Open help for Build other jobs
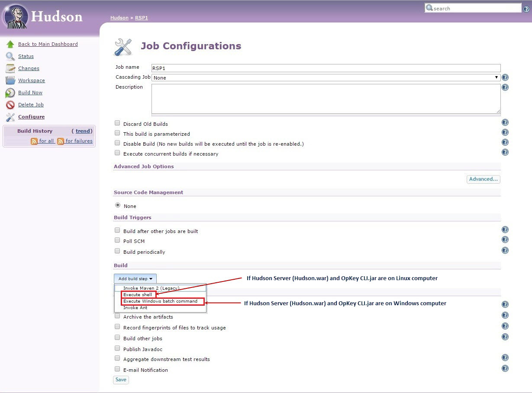532x393 pixels. pos(505,337)
